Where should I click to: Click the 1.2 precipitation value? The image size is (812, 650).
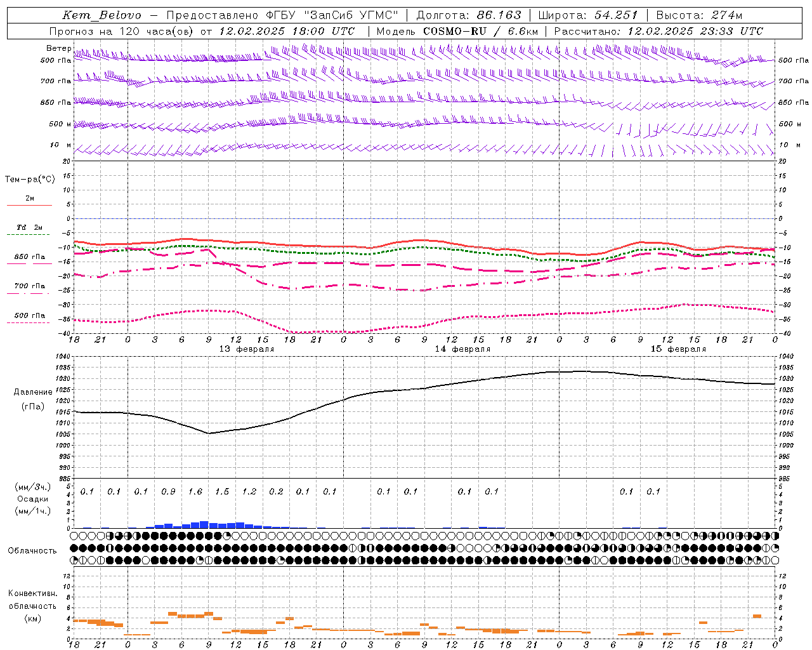(x=249, y=491)
